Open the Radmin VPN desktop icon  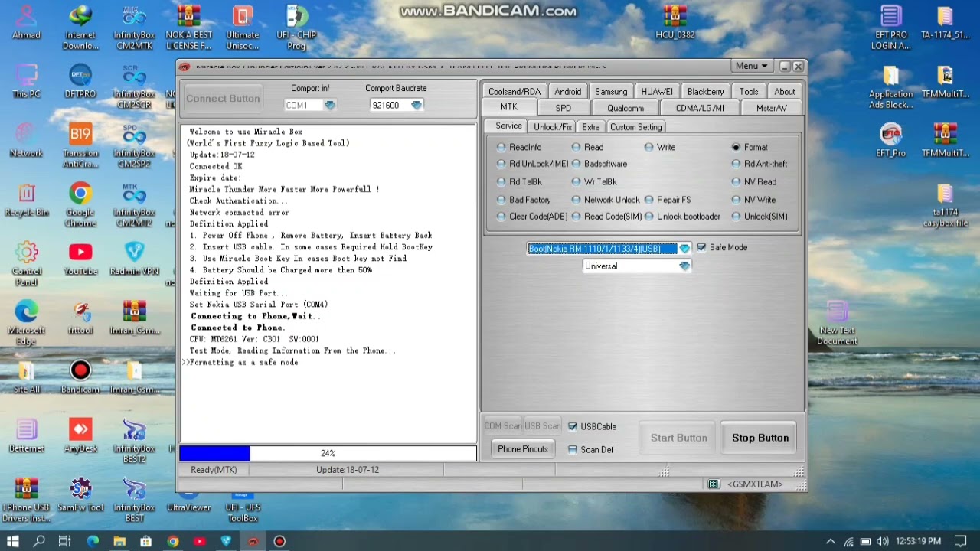click(x=134, y=258)
